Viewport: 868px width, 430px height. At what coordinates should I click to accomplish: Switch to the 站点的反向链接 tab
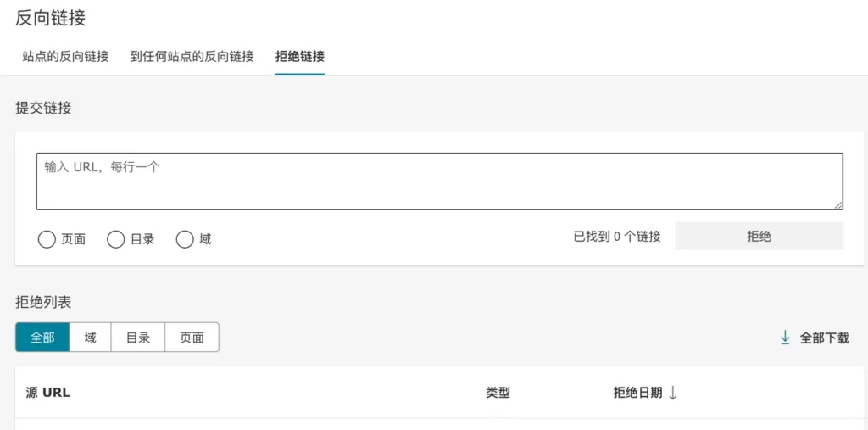[65, 57]
